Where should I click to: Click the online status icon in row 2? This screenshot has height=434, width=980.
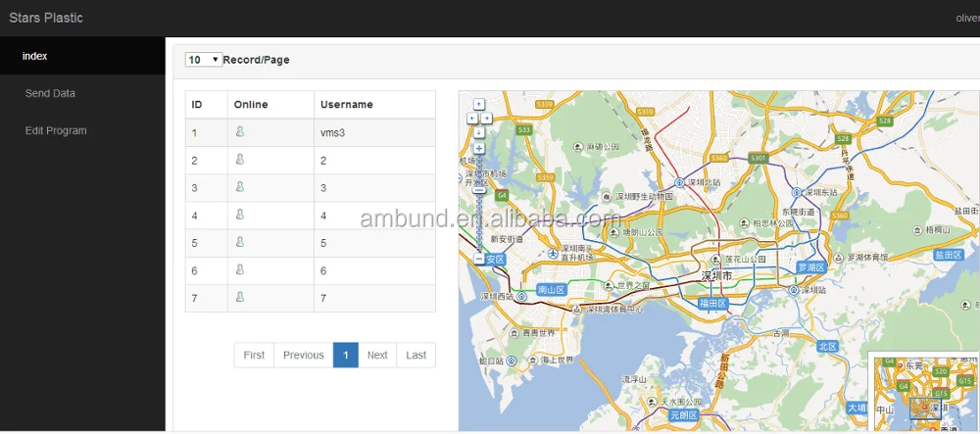[240, 160]
